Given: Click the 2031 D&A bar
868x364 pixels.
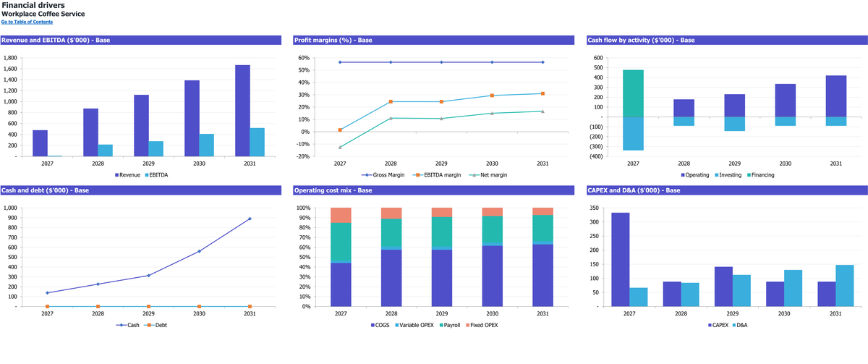Looking at the screenshot, I should tap(844, 285).
